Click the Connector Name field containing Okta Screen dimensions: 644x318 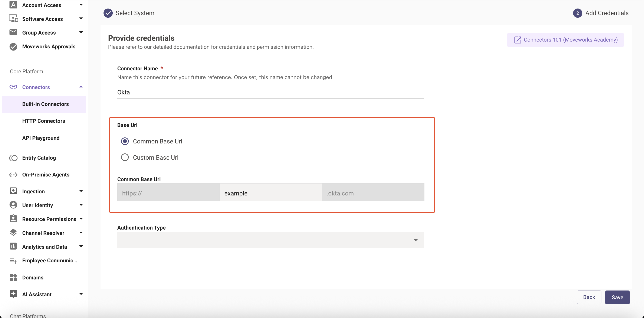coord(270,92)
